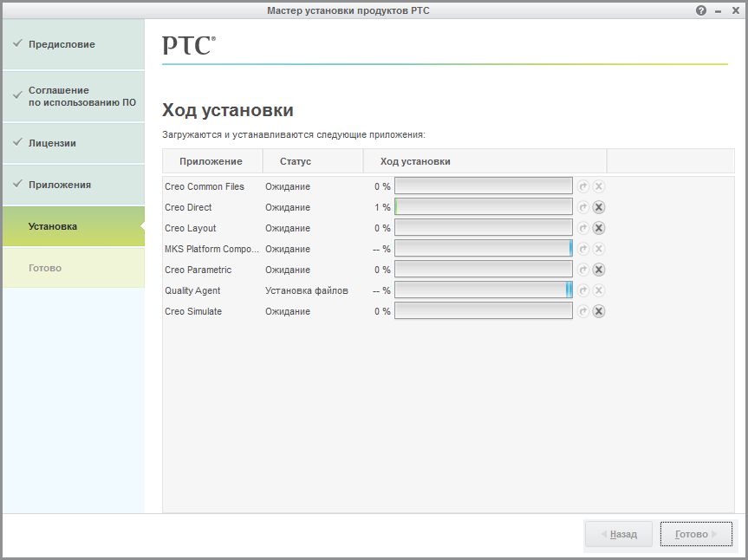Click the cancel icon for Quality Agent
This screenshot has width=748, height=560.
pos(599,290)
